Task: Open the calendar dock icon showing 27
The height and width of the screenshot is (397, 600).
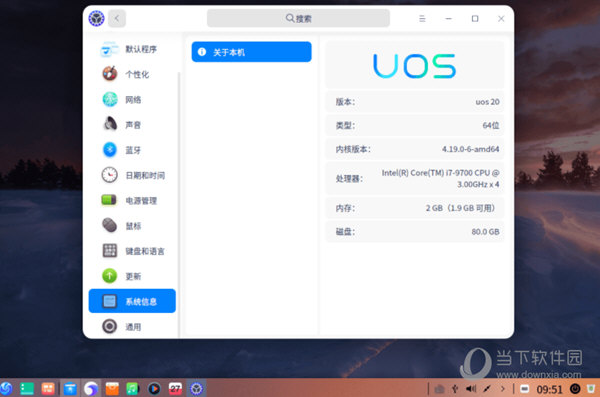Action: (175, 389)
